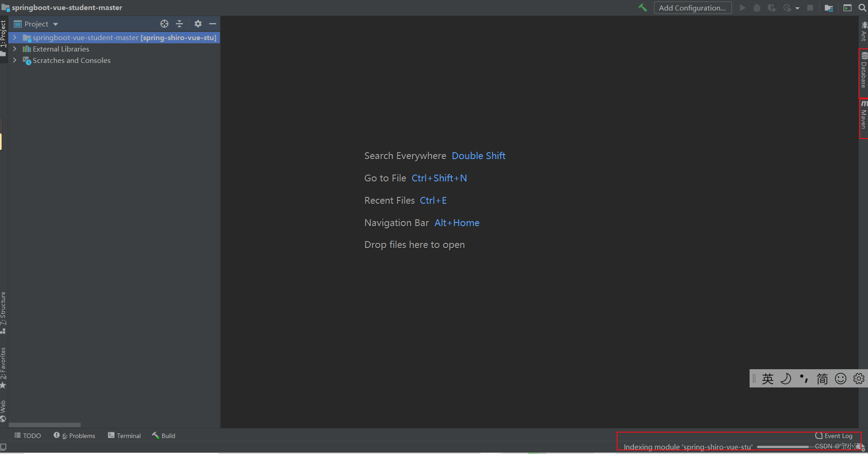868x454 pixels.
Task: Switch IME language with 英 icon
Action: pyautogui.click(x=767, y=379)
